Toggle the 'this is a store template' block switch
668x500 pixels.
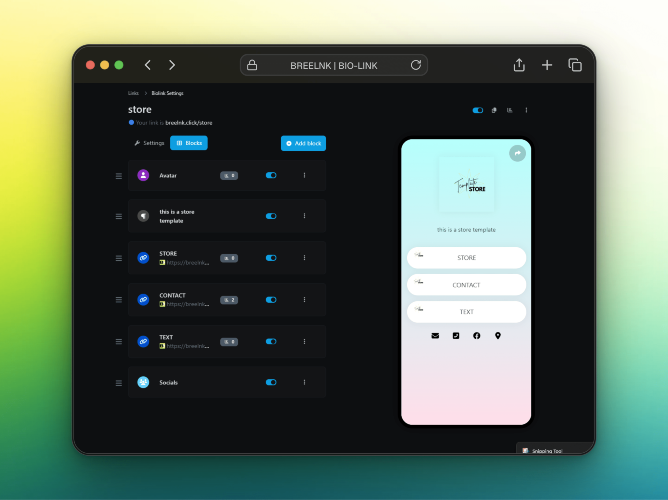click(271, 216)
